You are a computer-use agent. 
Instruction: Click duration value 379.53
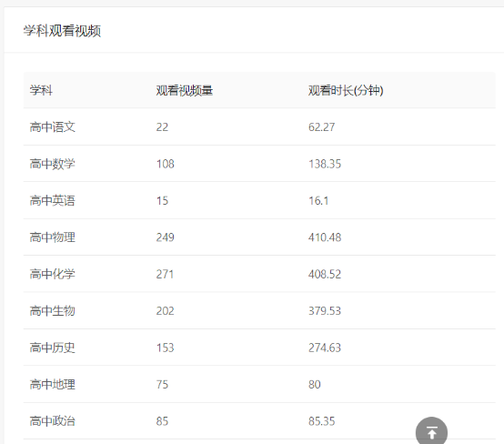click(325, 311)
